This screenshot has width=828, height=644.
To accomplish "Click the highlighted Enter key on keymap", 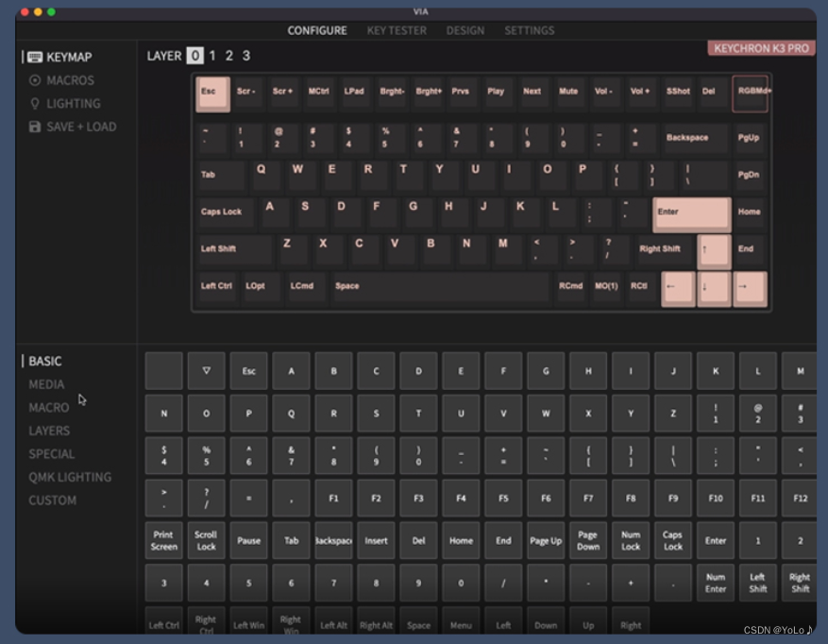I will click(692, 212).
